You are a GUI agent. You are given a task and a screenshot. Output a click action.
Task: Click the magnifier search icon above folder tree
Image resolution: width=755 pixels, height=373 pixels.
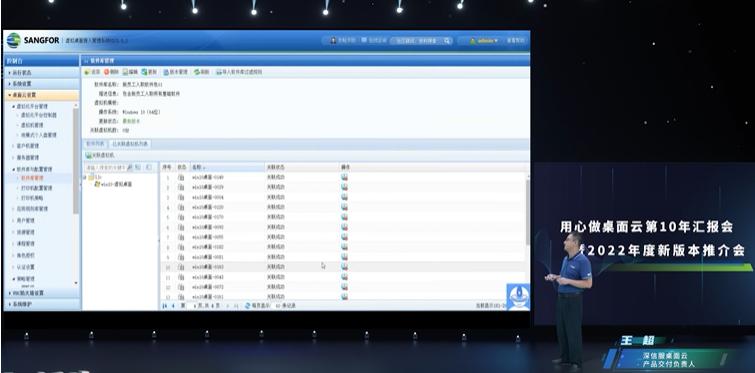[x=130, y=167]
